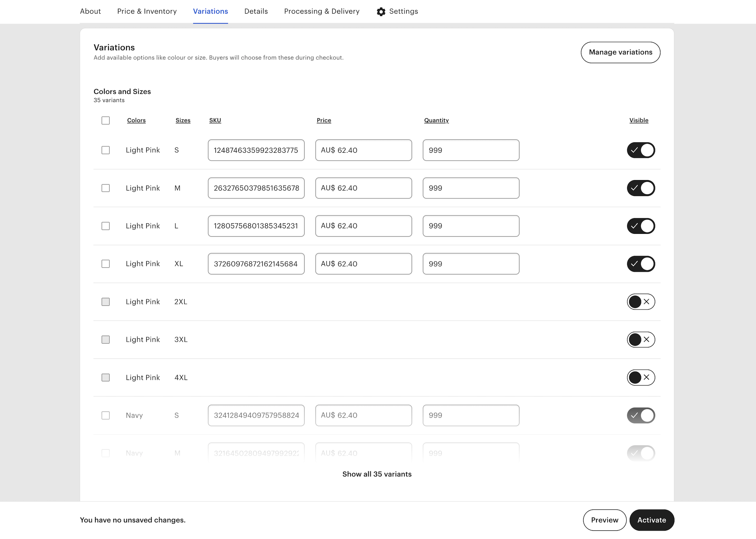This screenshot has height=539, width=756.
Task: Click the Visible column header
Action: [639, 120]
